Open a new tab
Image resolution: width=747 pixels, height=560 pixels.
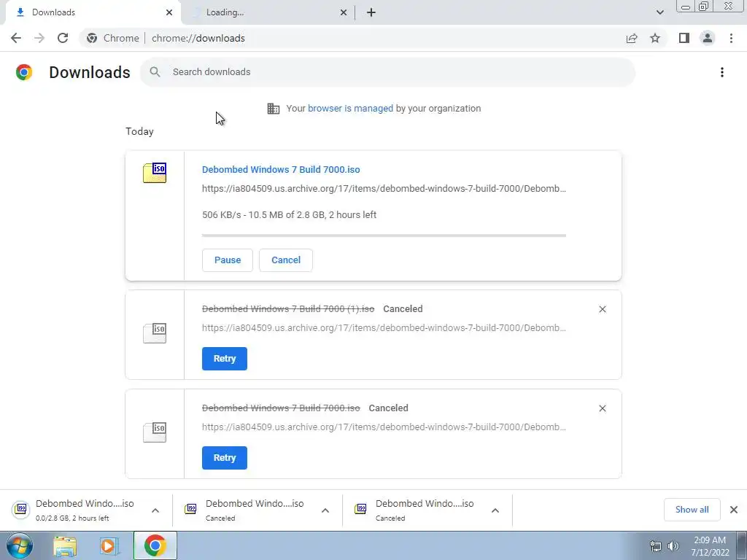point(371,12)
